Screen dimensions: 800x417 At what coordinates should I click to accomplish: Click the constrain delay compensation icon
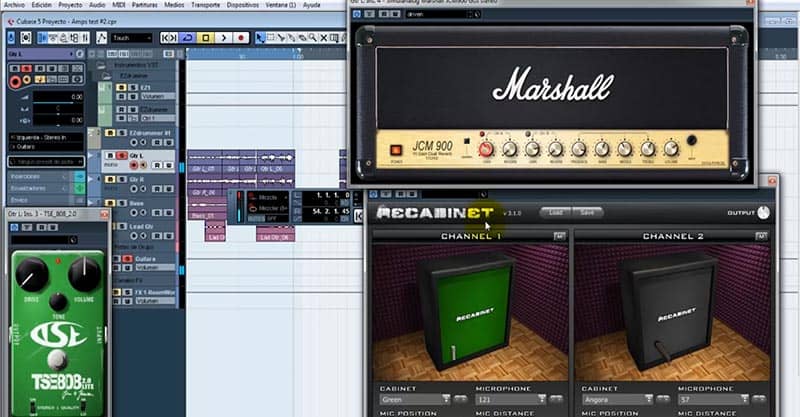coord(26,38)
